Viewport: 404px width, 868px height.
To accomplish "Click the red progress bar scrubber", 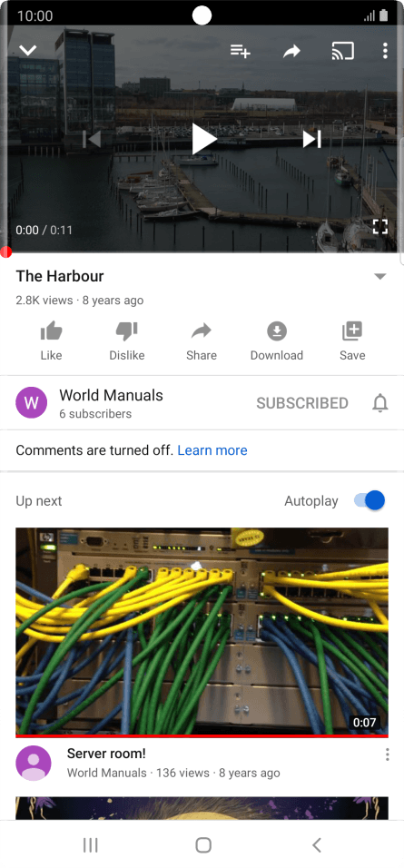I will click(5, 252).
